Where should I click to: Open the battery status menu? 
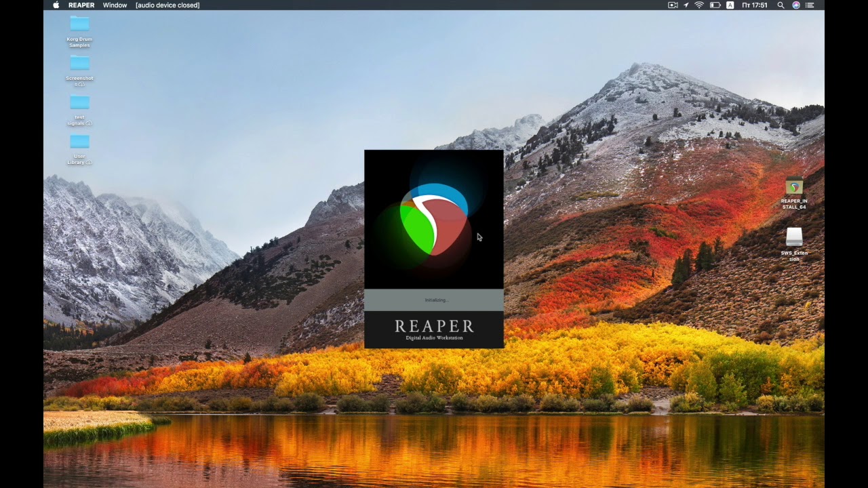pos(715,5)
